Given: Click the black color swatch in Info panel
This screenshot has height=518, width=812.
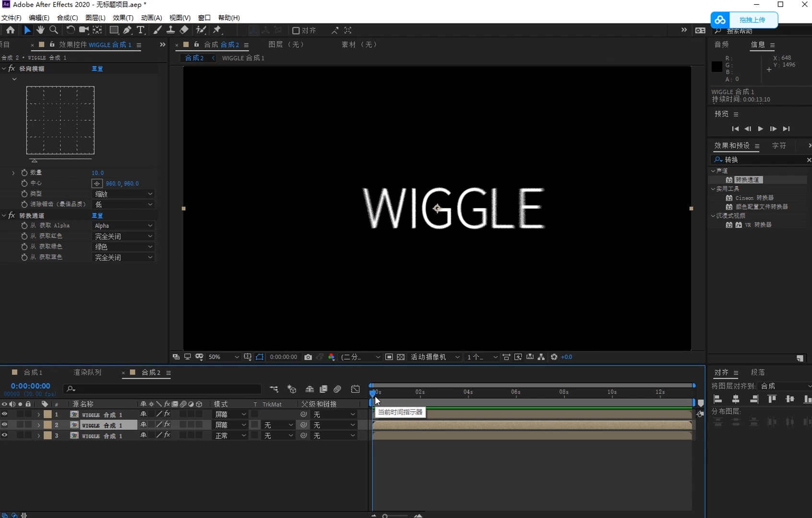Looking at the screenshot, I should [716, 67].
